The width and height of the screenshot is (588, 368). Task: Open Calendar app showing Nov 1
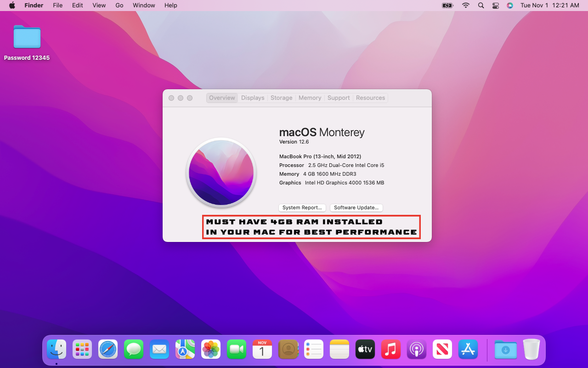[262, 350]
